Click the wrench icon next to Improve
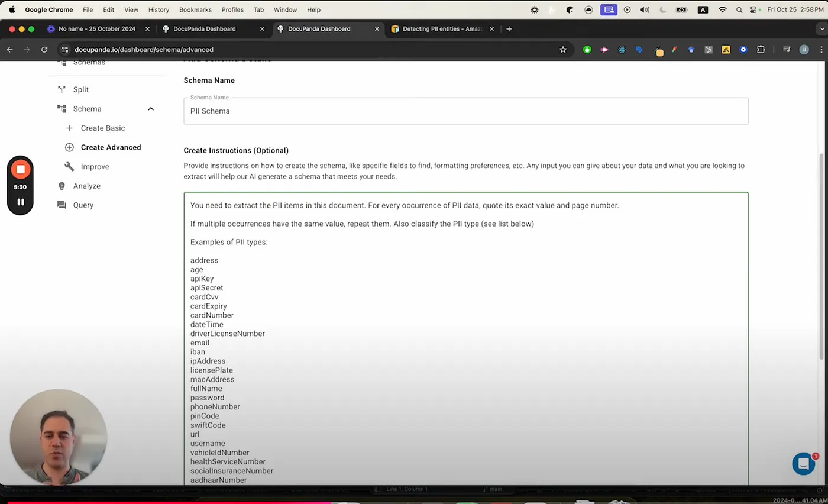This screenshot has height=504, width=828. [x=69, y=167]
